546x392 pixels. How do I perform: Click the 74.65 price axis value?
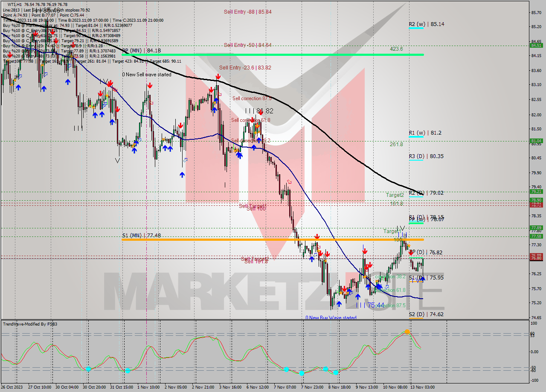tap(536, 317)
